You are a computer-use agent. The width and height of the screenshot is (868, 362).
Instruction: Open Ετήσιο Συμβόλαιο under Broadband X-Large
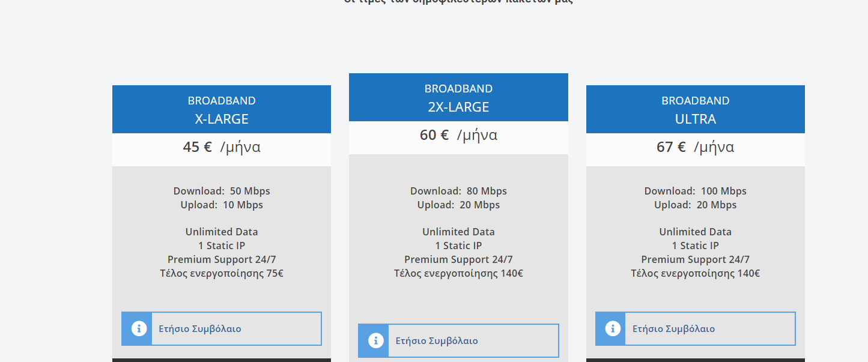(222, 328)
